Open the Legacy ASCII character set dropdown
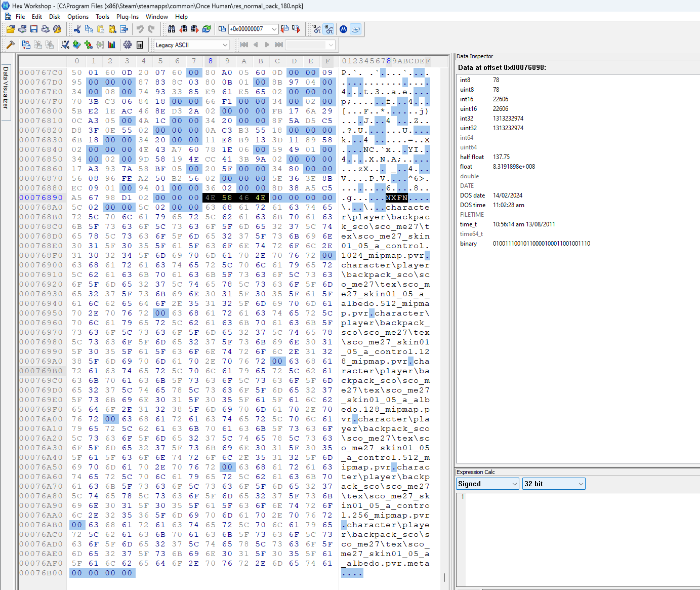700x590 pixels. coord(225,45)
